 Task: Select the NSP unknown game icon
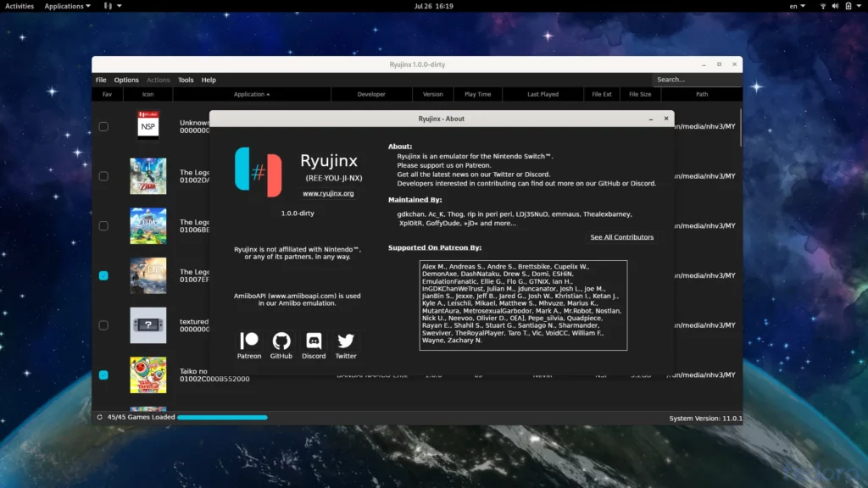click(x=147, y=125)
